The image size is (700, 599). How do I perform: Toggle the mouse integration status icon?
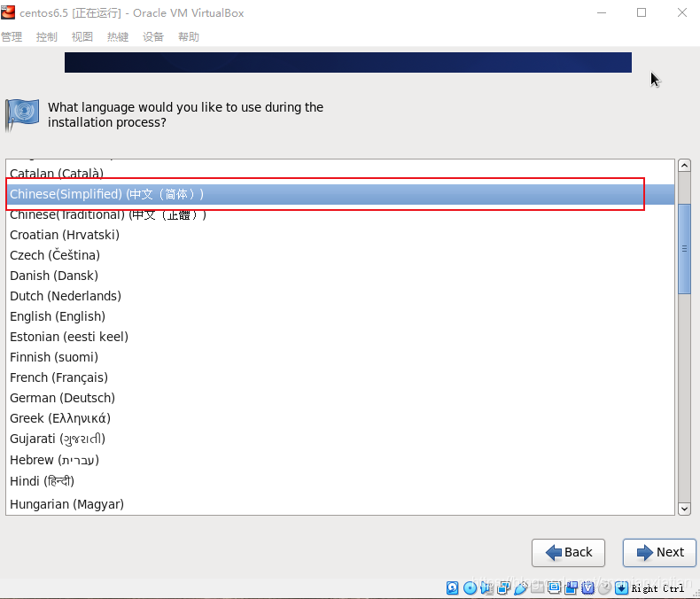point(604,587)
